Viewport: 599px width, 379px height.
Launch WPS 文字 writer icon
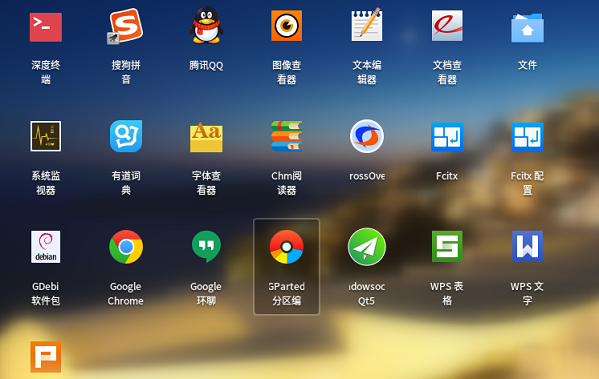click(527, 246)
